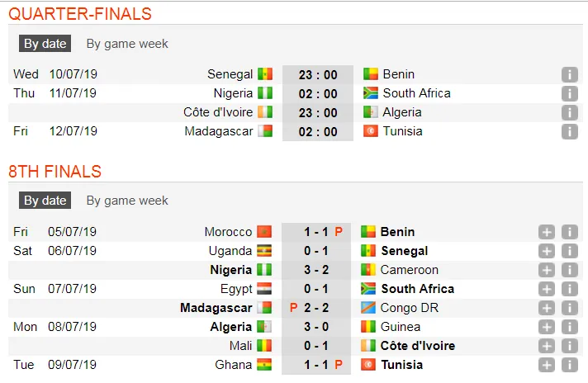Select 8th finals By date tab
This screenshot has height=383, width=588.
click(45, 201)
